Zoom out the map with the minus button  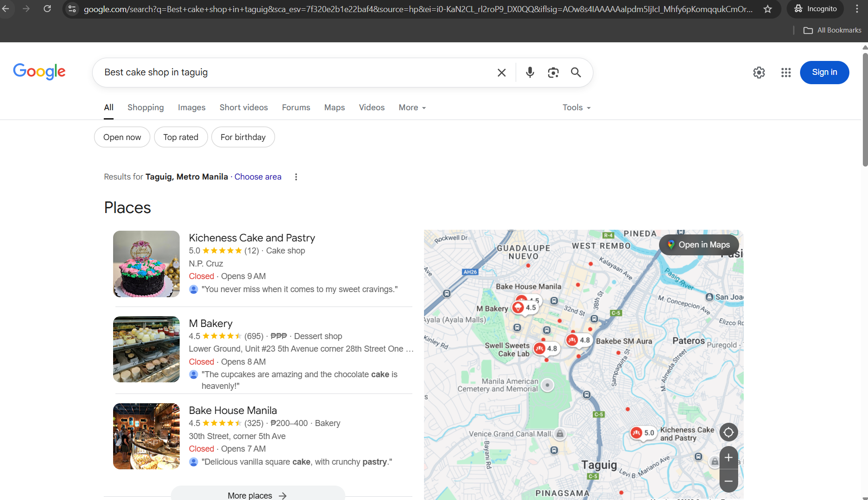coord(728,481)
